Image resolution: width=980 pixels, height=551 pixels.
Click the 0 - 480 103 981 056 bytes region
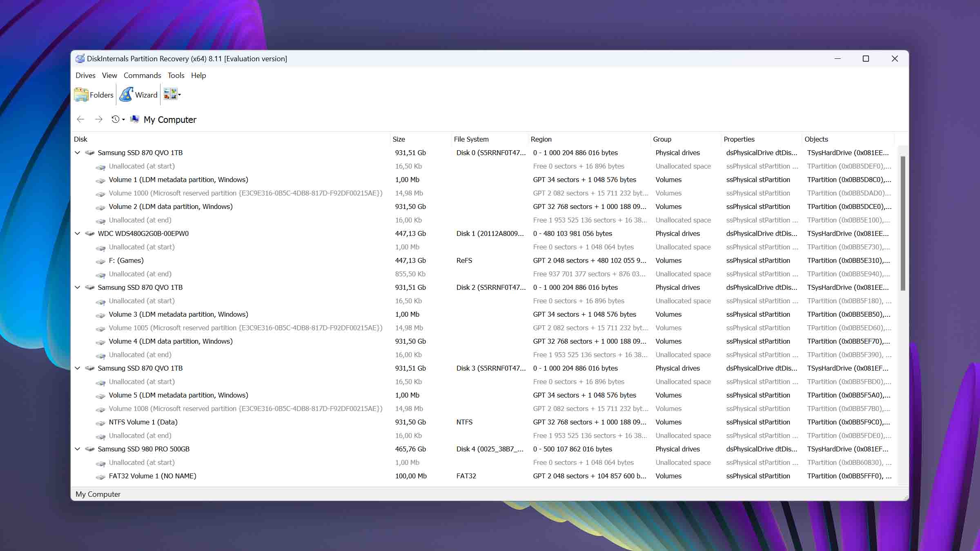[572, 233]
